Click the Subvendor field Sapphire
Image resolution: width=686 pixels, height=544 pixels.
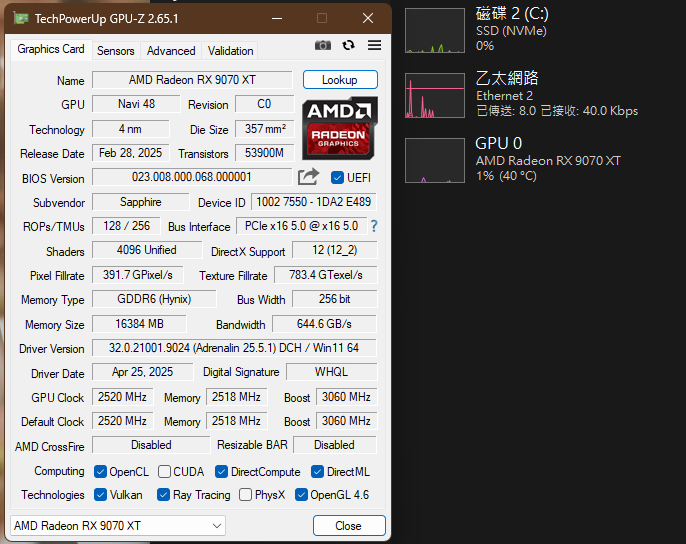pos(140,202)
